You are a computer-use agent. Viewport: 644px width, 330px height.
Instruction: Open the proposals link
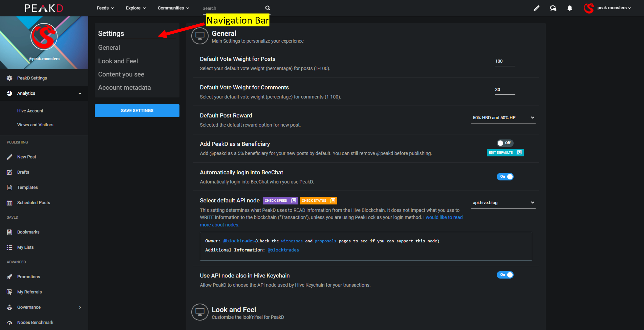pos(325,241)
